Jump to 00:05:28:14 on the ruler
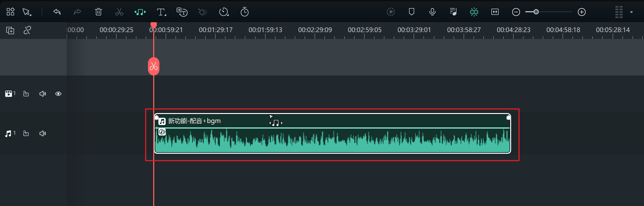 613,30
